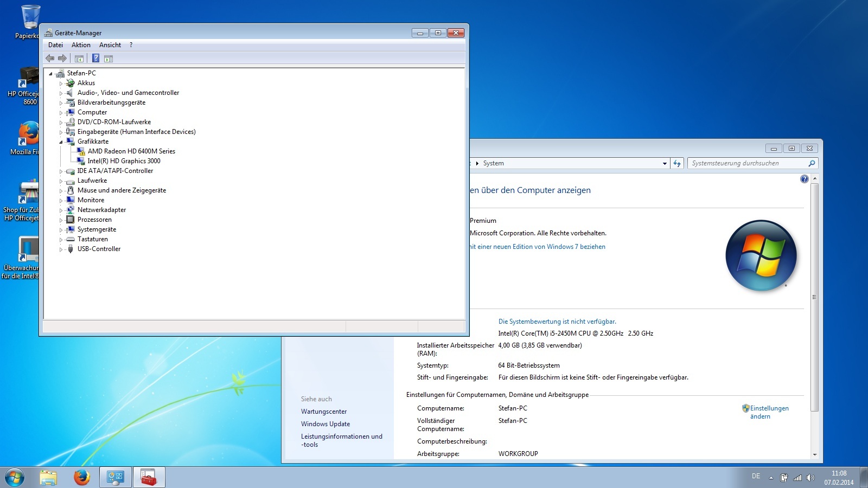Open the Ansicht menu
Viewport: 868px width, 488px height.
(x=110, y=45)
